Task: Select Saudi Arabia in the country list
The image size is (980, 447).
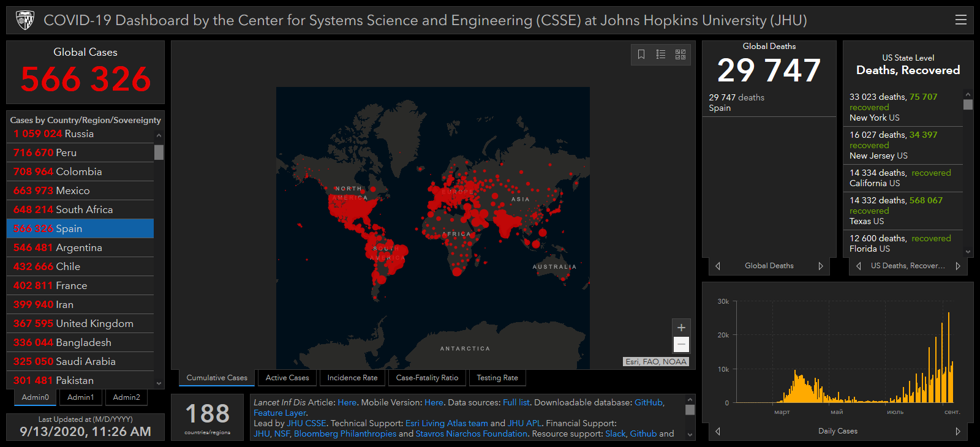Action: pos(80,361)
